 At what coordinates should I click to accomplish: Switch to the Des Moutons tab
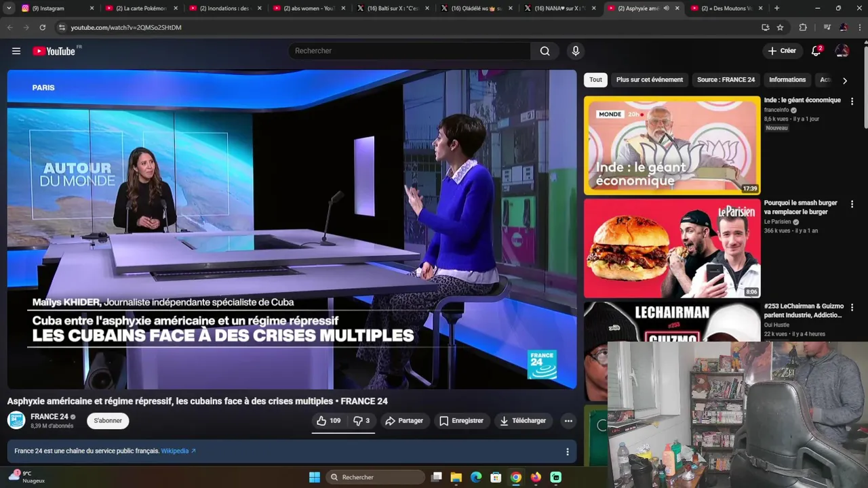pos(726,8)
